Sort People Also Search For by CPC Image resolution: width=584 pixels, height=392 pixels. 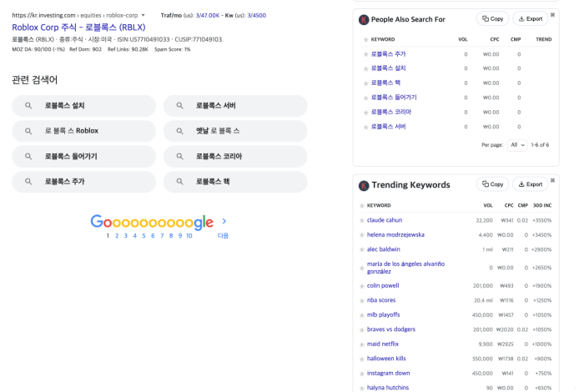495,39
